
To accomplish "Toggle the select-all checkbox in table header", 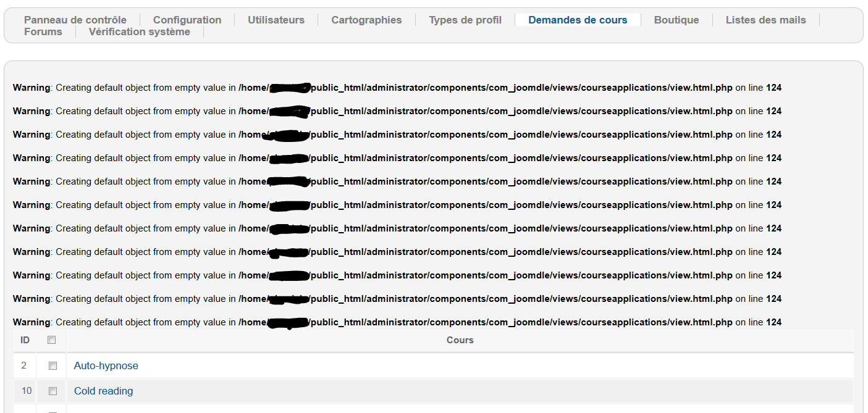I will [x=52, y=340].
